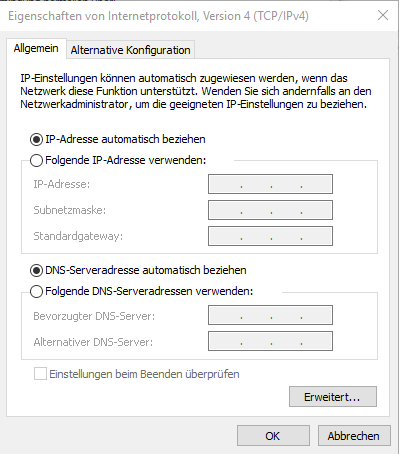Click into the IP-Adresse input field
The width and height of the screenshot is (399, 454).
(x=270, y=184)
